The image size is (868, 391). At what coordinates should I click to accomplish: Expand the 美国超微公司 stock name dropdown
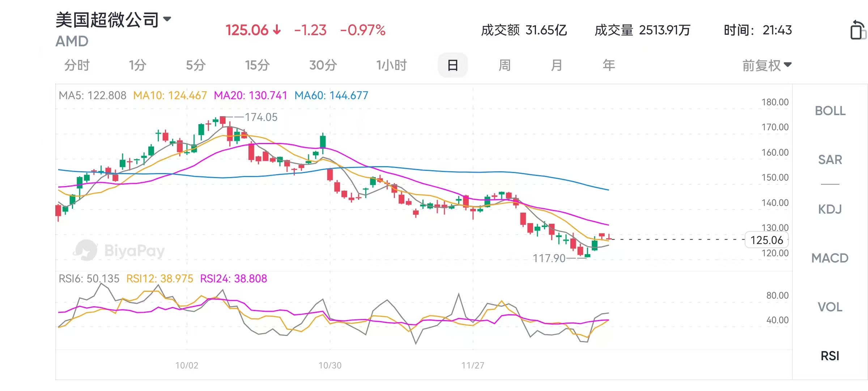click(167, 19)
